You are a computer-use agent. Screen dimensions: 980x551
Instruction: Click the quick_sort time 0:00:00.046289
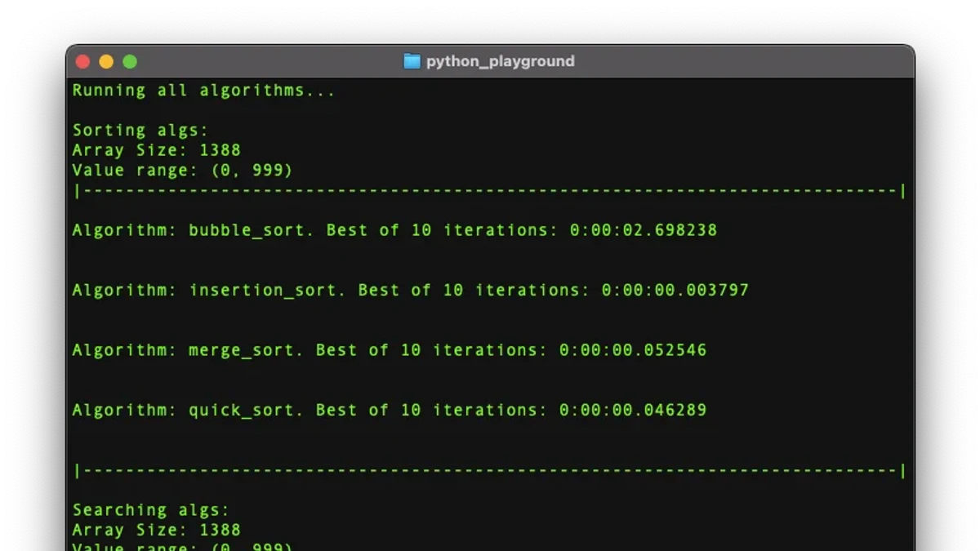point(633,410)
